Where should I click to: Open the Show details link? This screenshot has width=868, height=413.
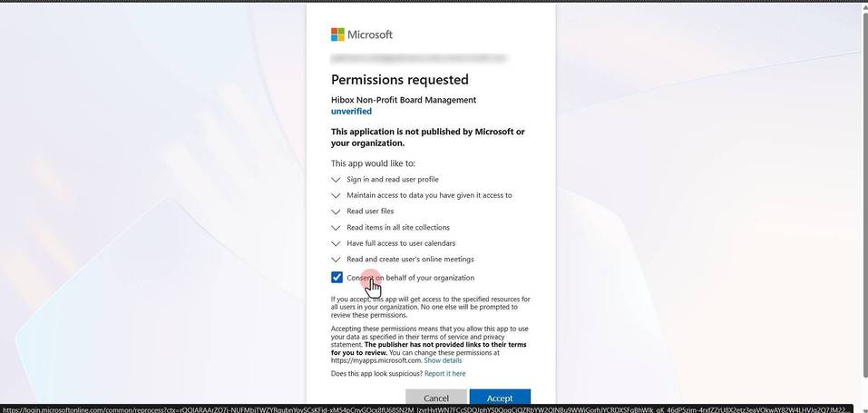443,360
